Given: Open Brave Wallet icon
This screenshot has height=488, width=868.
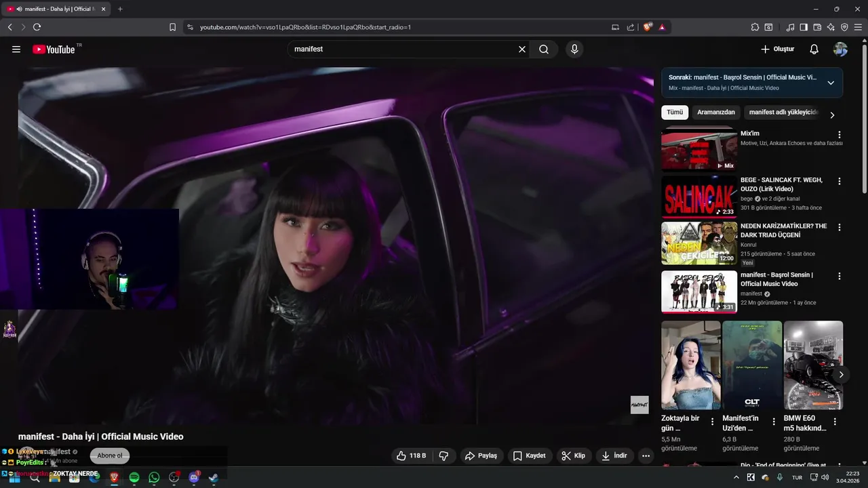Looking at the screenshot, I should (817, 27).
